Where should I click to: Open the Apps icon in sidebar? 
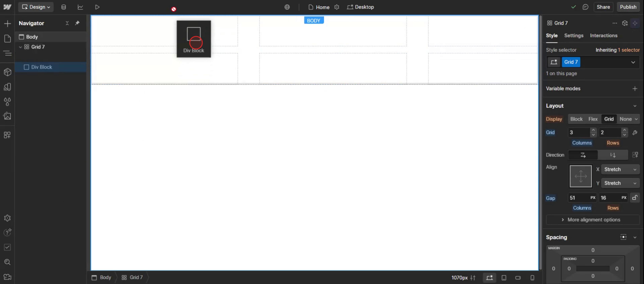point(8,135)
